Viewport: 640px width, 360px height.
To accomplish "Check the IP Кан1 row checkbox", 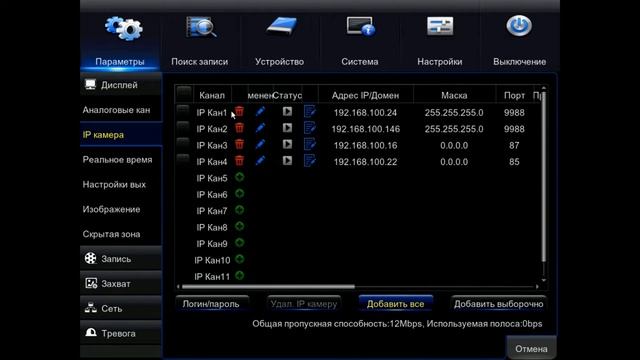I will coord(183,110).
